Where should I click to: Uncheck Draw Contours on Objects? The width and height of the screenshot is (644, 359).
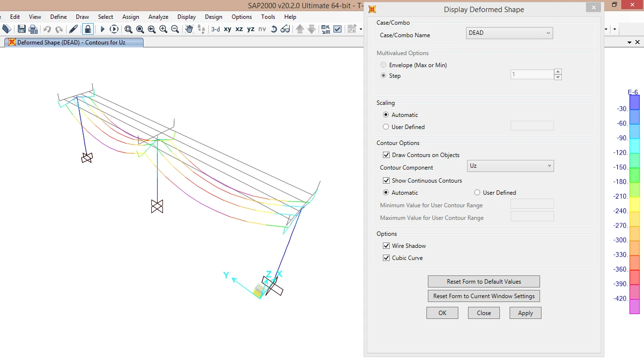pyautogui.click(x=386, y=155)
